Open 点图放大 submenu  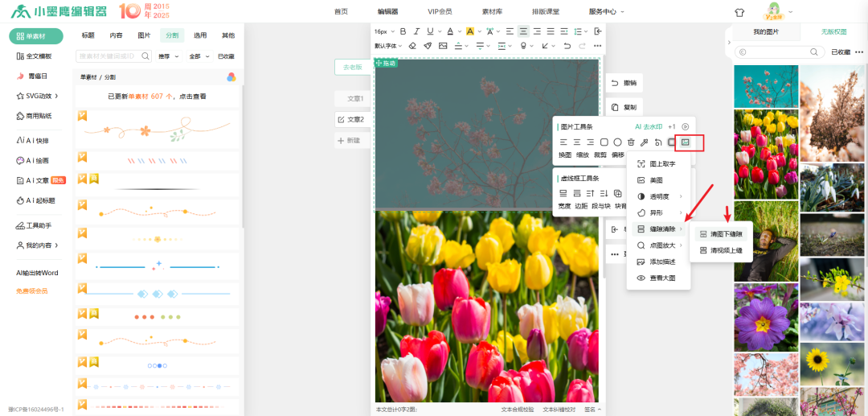pos(658,245)
